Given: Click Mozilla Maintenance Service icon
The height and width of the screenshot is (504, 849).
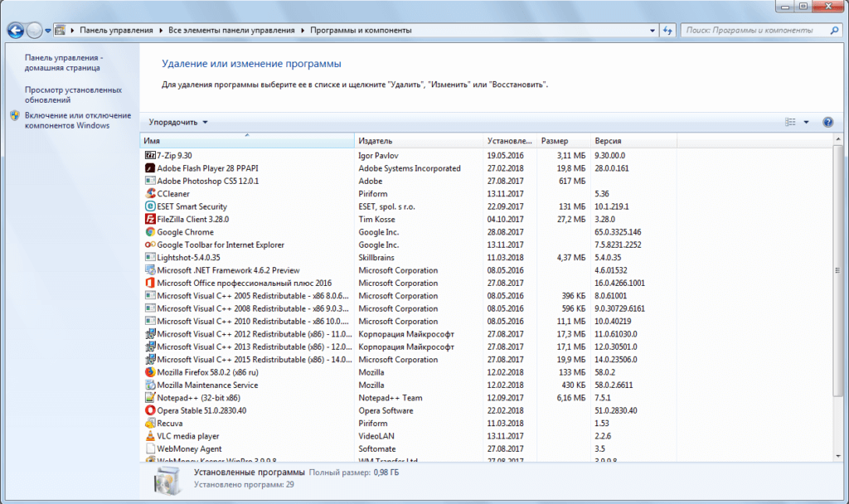Looking at the screenshot, I should 150,385.
